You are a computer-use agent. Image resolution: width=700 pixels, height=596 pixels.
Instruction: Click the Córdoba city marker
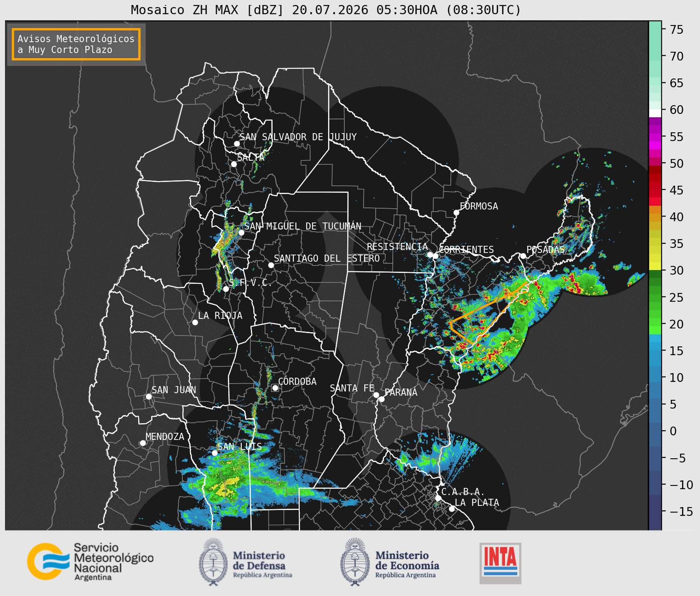(x=275, y=388)
